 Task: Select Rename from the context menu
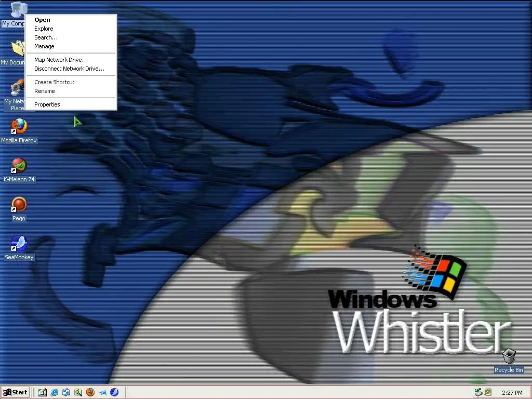(x=71, y=91)
